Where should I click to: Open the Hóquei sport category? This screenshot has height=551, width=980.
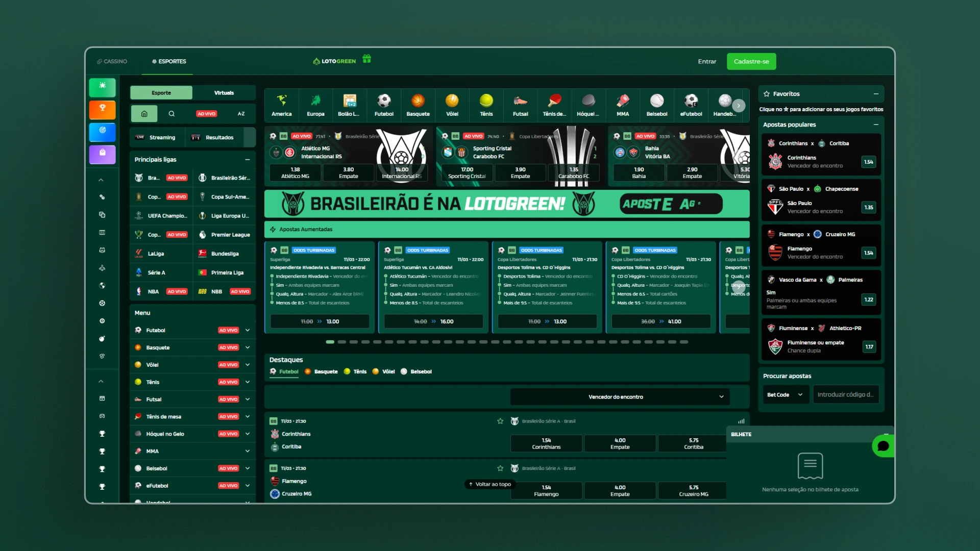(x=588, y=105)
